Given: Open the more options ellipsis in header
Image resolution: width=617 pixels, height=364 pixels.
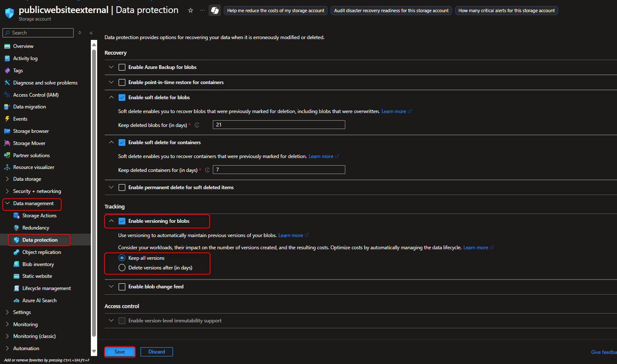Looking at the screenshot, I should tap(202, 11).
